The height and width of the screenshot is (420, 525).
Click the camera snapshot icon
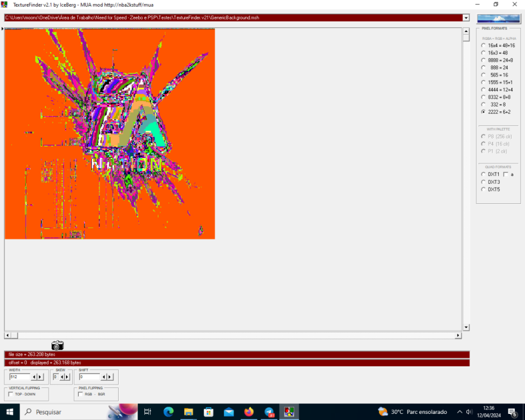57,346
